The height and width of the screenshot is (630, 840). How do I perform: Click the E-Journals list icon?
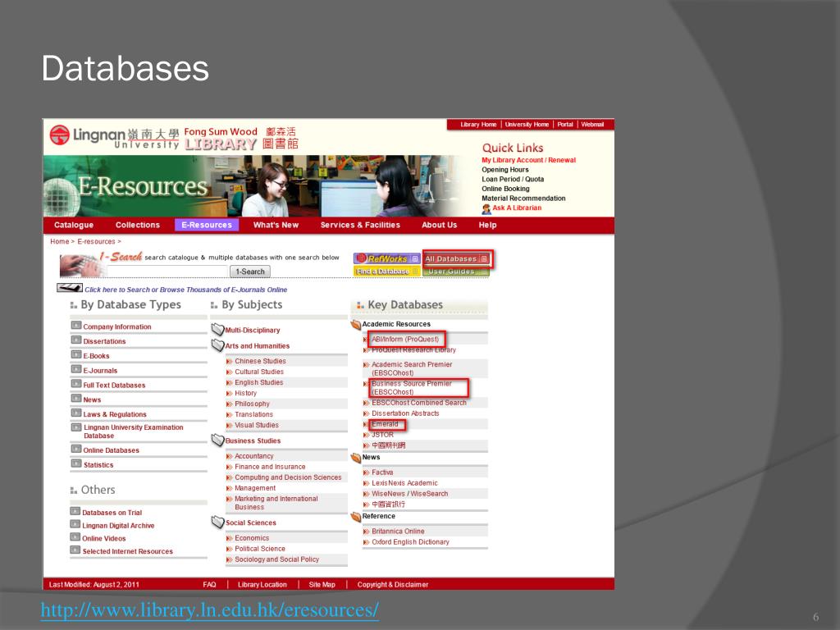point(76,369)
